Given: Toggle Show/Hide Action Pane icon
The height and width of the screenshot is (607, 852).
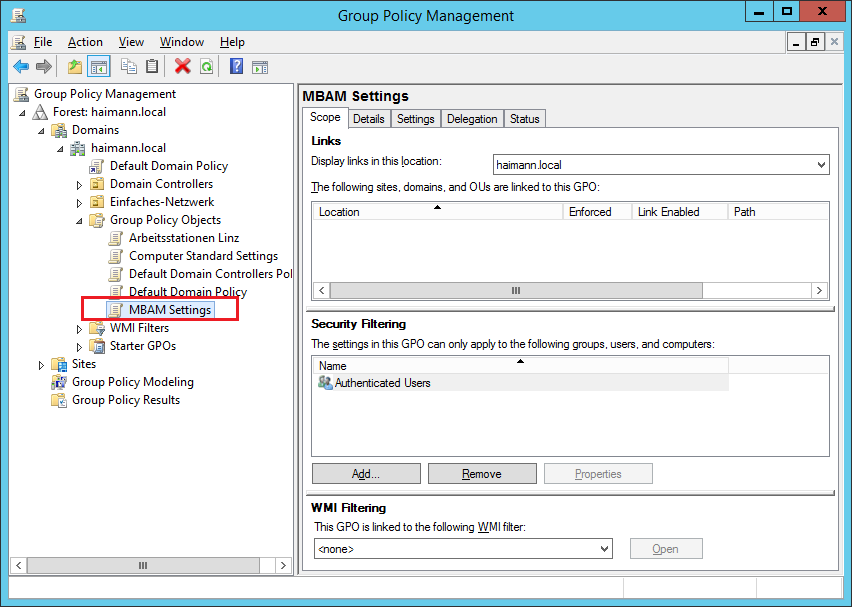Looking at the screenshot, I should tap(260, 67).
